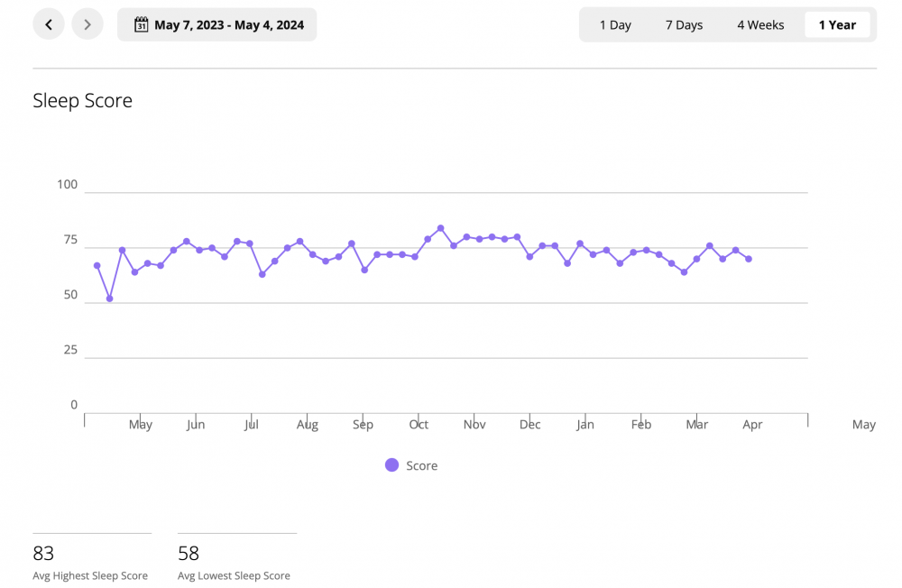Click the Jan label on the x-axis
This screenshot has height=588, width=902.
pos(585,425)
